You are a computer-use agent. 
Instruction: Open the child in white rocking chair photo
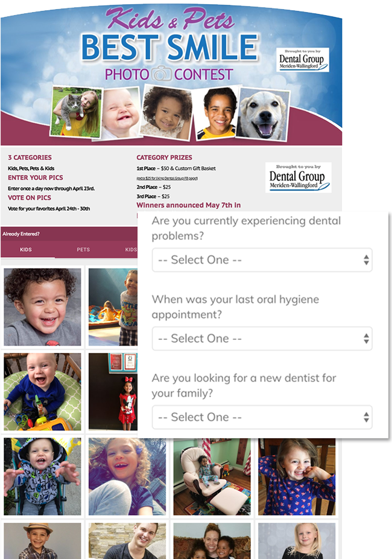pyautogui.click(x=212, y=477)
